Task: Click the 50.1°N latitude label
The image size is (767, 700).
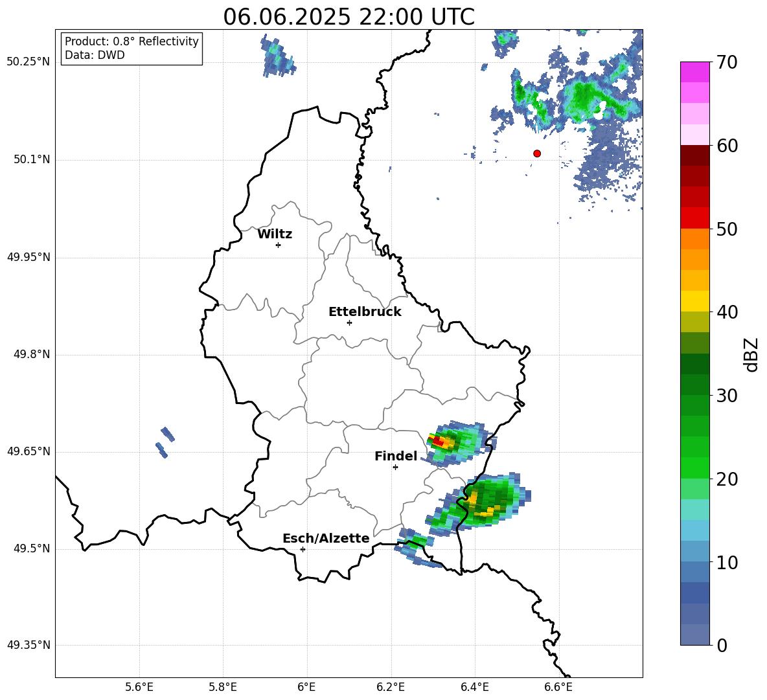Action: (x=32, y=160)
